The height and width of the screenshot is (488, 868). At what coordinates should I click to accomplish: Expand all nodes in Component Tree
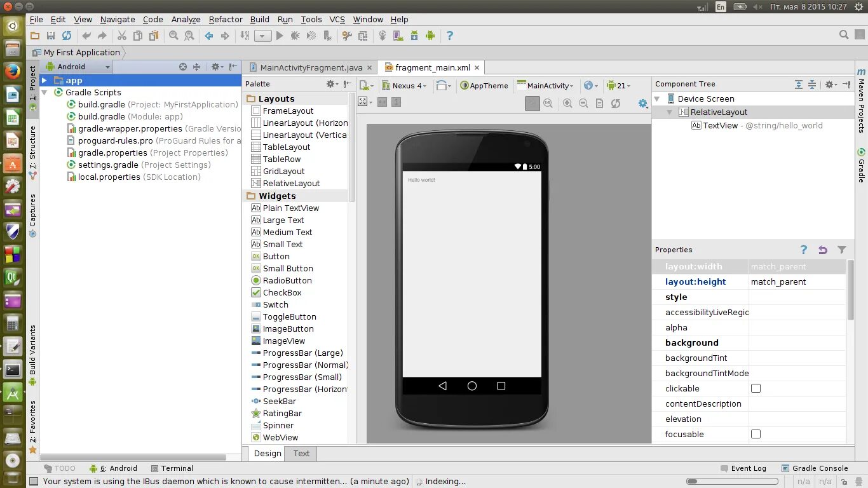point(799,84)
